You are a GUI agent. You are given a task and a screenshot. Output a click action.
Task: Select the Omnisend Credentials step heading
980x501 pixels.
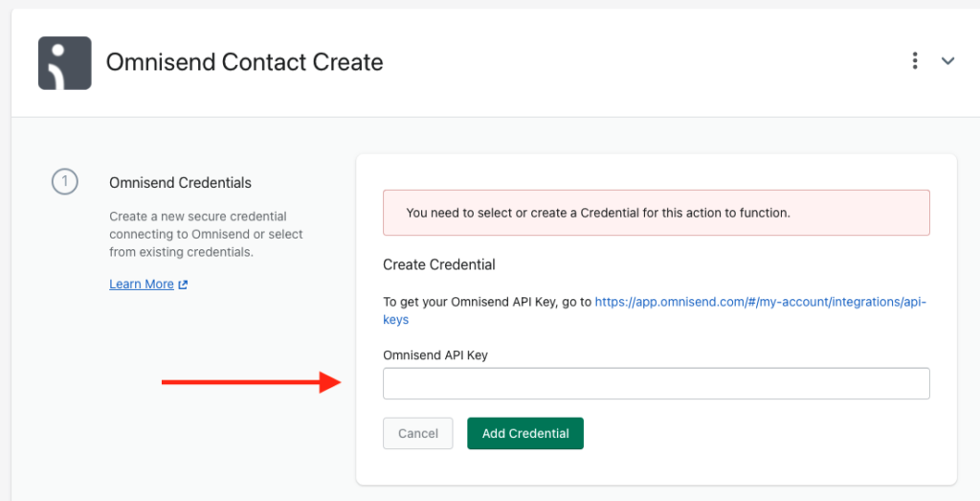click(x=181, y=183)
